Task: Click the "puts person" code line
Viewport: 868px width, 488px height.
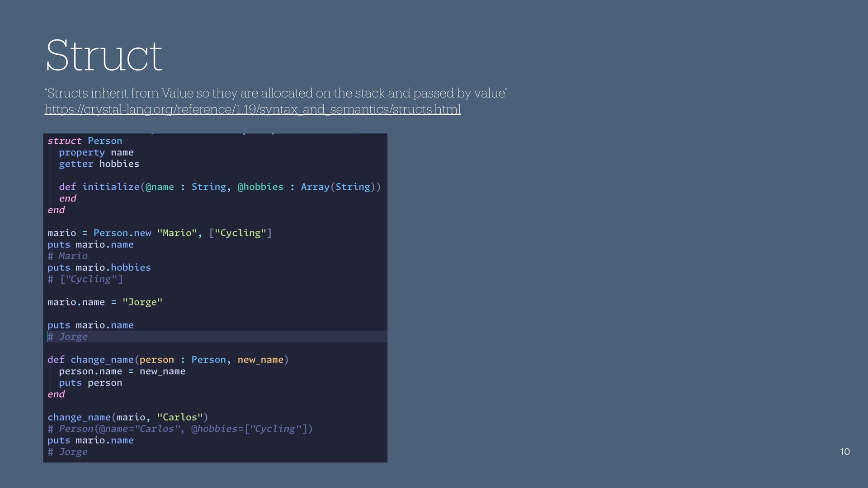Action: tap(90, 383)
